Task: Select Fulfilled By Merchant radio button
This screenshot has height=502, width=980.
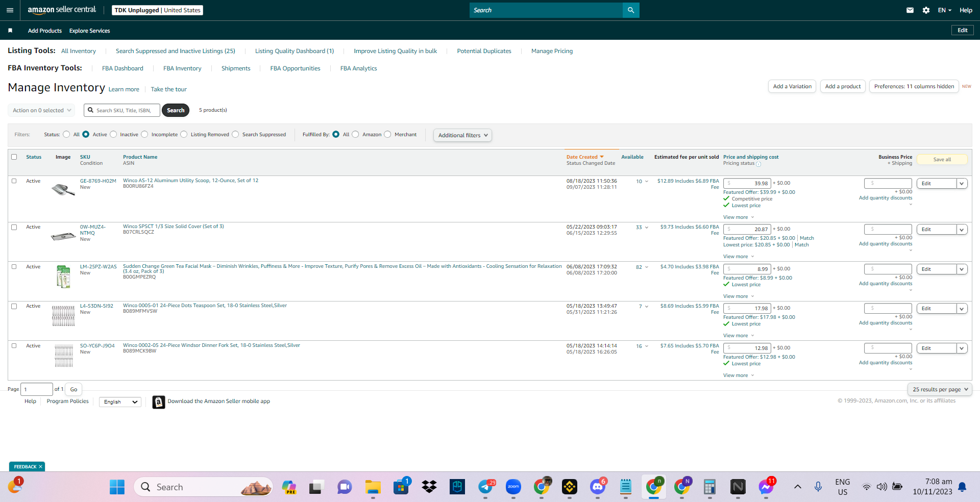Action: click(387, 135)
